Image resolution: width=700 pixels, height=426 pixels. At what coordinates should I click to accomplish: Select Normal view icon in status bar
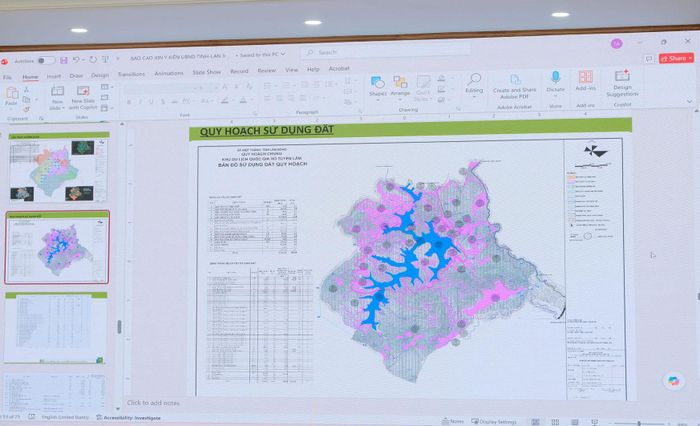(x=535, y=422)
